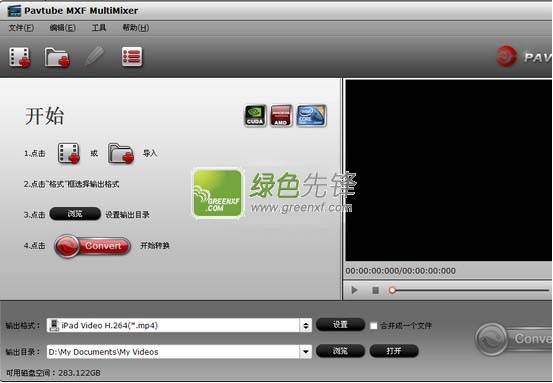
Task: Click the red Convert button in step 4
Action: click(x=93, y=246)
